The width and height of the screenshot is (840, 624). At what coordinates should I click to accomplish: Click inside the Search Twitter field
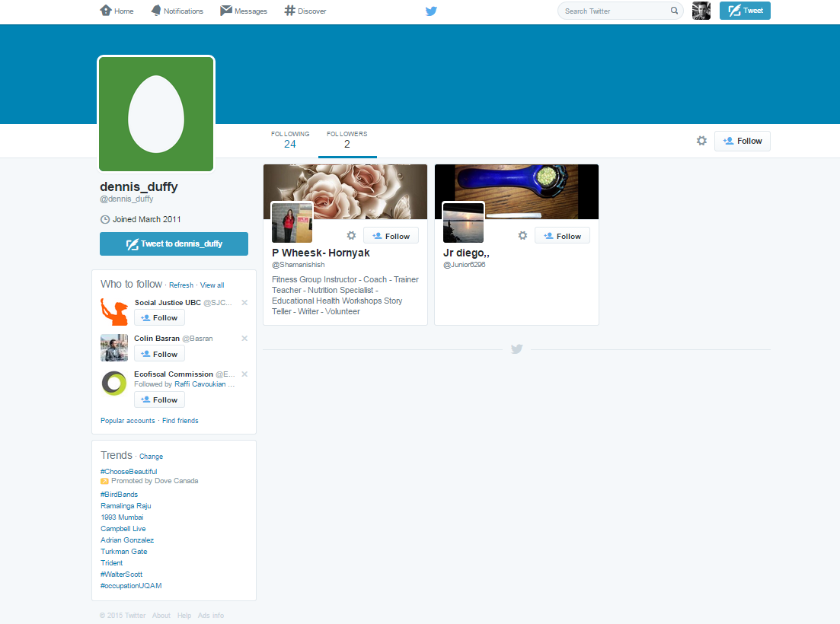tap(613, 11)
